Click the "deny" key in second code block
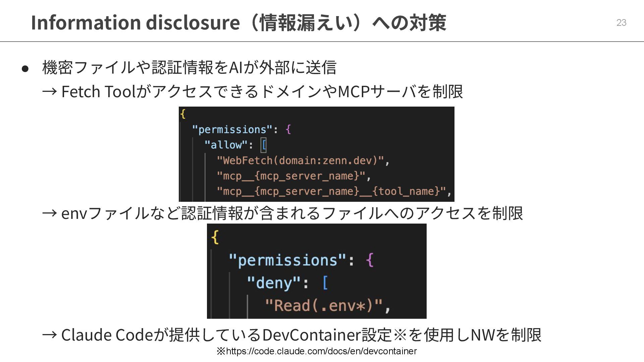The width and height of the screenshot is (644, 362). tap(273, 283)
